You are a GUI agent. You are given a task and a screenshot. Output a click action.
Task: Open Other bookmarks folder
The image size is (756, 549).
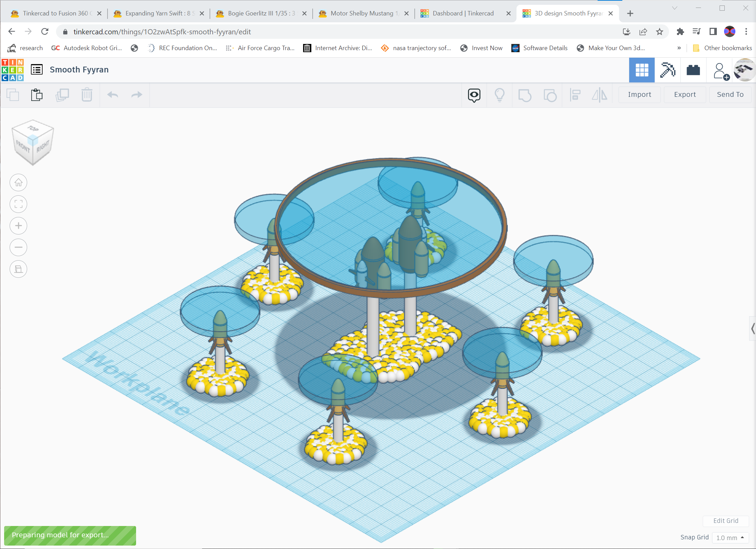722,48
